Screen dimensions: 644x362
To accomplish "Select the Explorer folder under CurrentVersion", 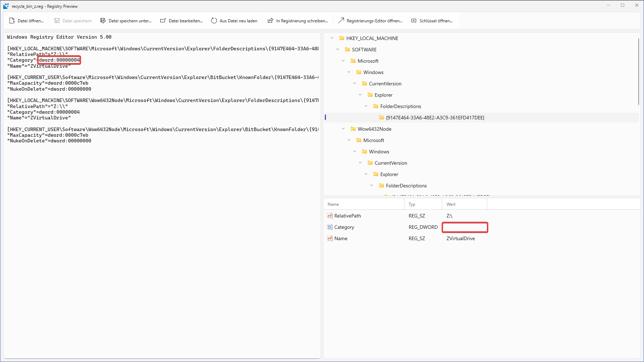I will [383, 95].
